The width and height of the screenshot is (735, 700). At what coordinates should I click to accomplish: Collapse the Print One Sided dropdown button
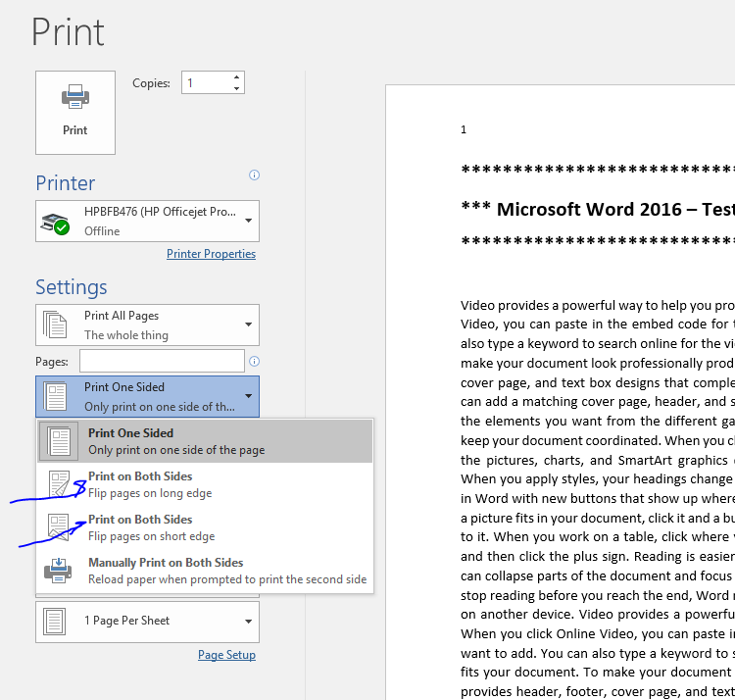tap(147, 397)
